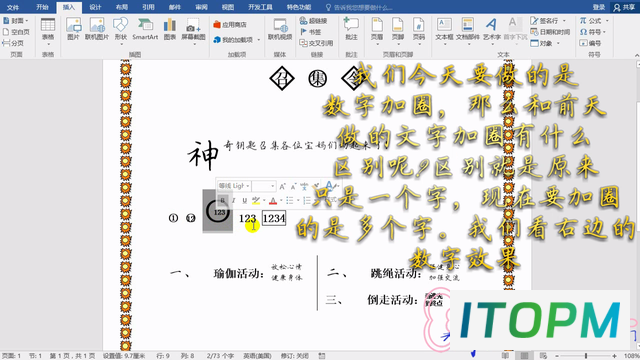Screen dimensions: 640x360
Task: Expand Signature Line (签名行) dropdown
Action: coord(564,21)
